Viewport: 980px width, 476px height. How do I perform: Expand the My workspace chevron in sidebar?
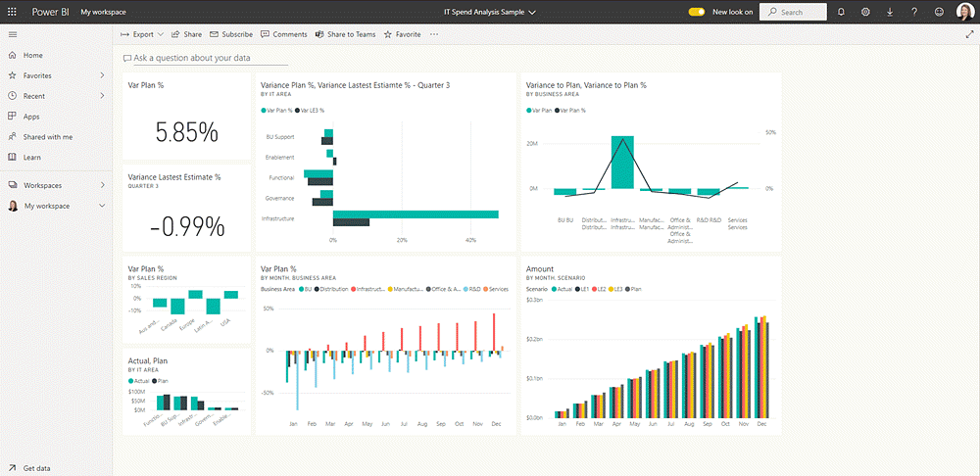pyautogui.click(x=102, y=206)
